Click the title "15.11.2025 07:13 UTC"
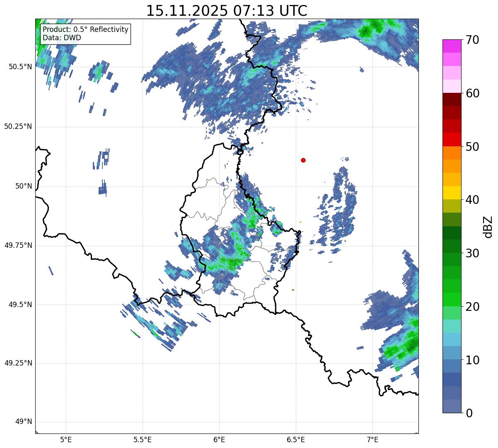Screen dimensions: 498x448 pos(227,11)
